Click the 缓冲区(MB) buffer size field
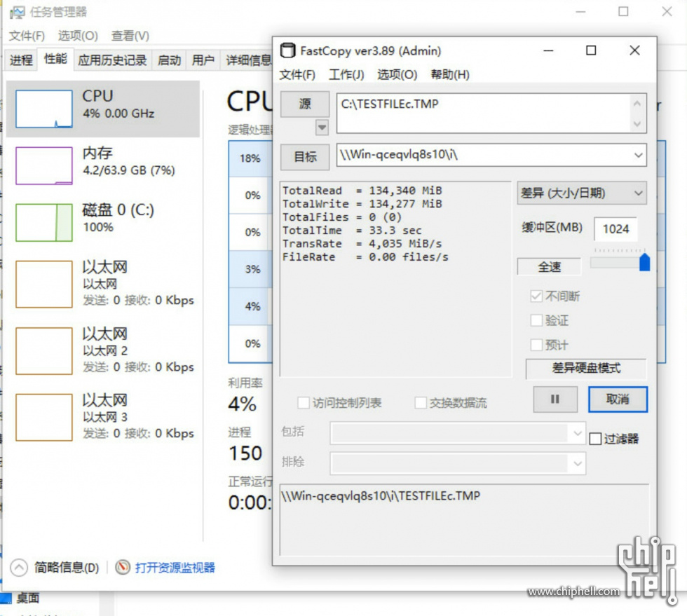Viewport: 687px width, 616px height. (615, 228)
